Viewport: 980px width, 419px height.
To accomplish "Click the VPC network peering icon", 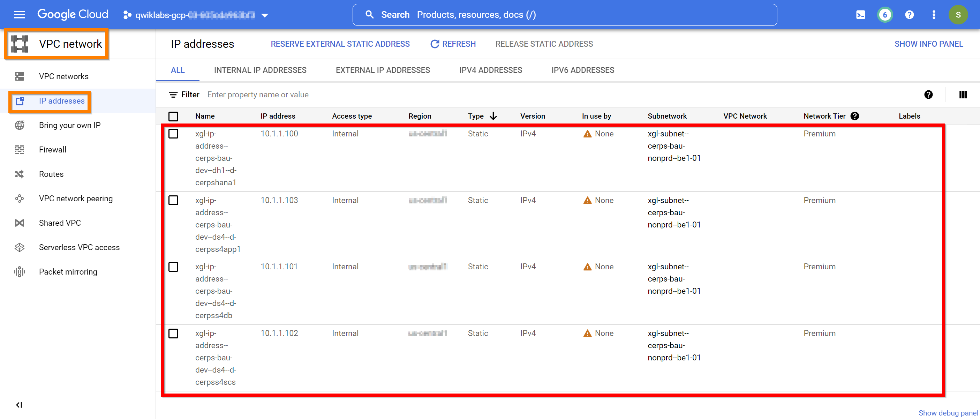I will [20, 199].
